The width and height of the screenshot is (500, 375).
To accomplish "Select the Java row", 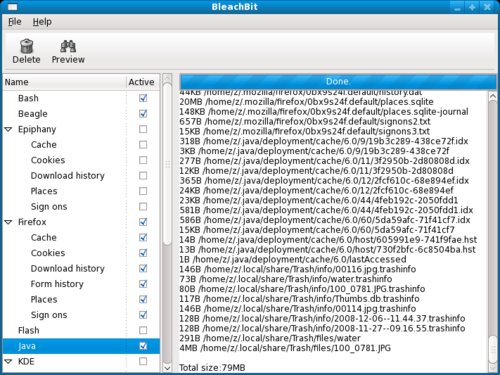I will (x=81, y=346).
